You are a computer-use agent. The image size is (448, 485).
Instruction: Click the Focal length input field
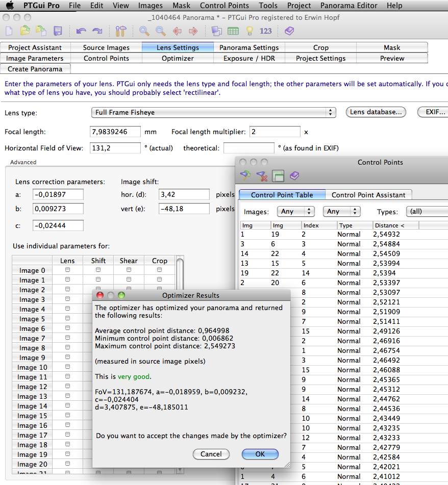click(115, 132)
